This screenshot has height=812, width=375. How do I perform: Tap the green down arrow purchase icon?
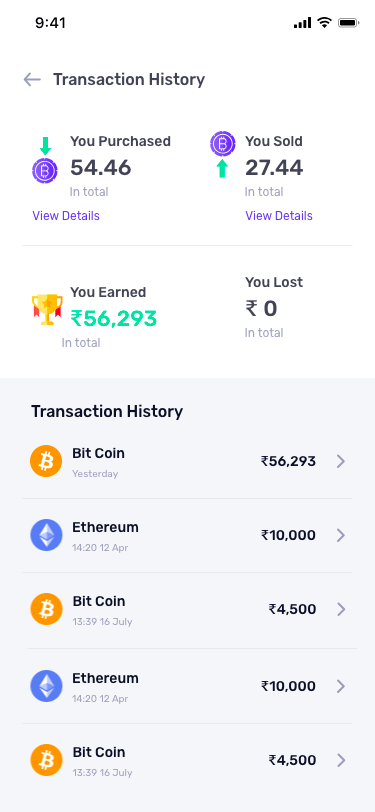click(46, 146)
